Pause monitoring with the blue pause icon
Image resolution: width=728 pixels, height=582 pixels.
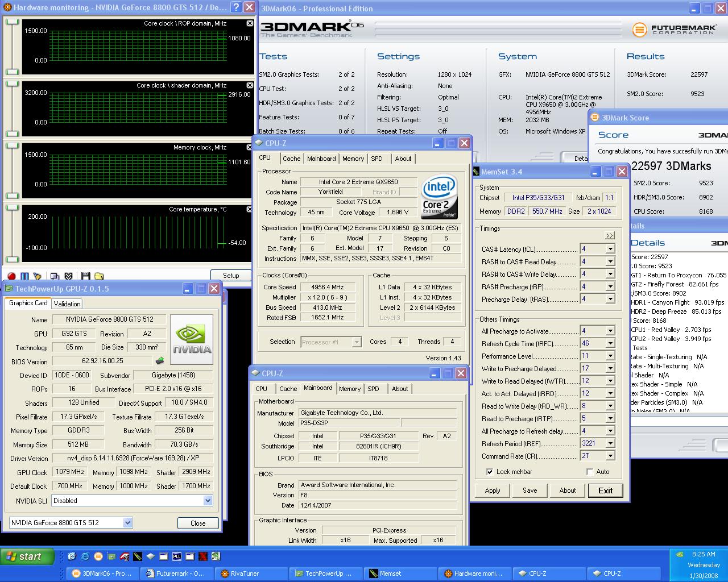point(24,276)
